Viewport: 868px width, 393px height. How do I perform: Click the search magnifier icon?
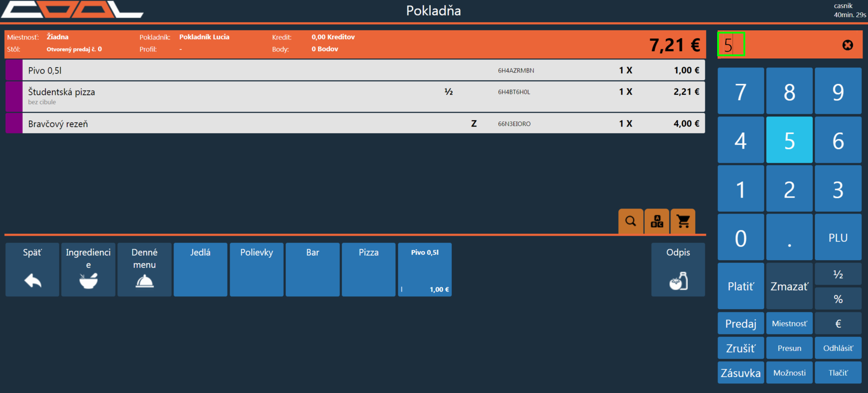point(630,221)
